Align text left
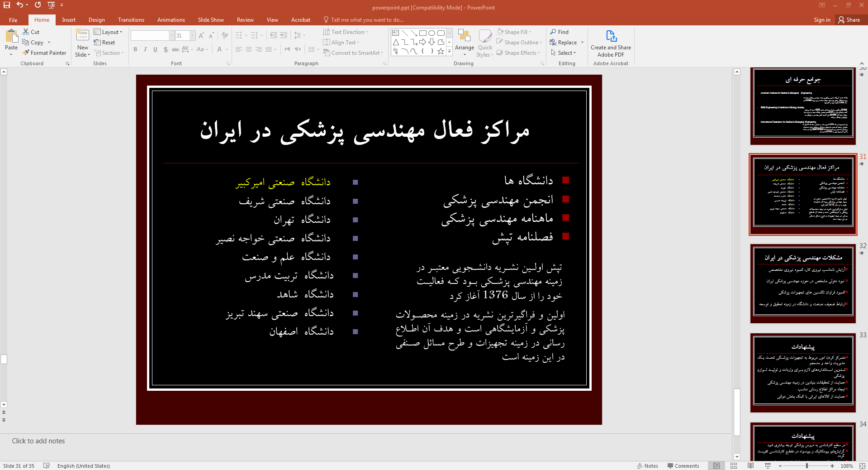Screen dimensions: 868x470 coord(239,49)
